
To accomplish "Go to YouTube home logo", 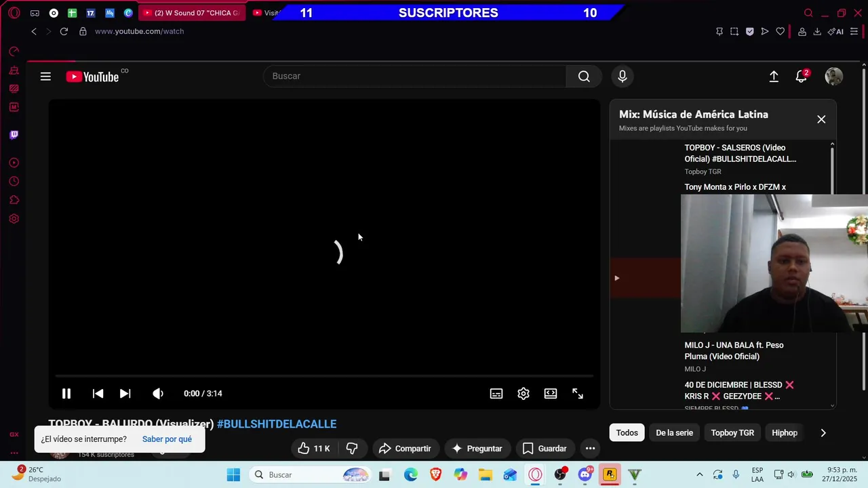I will [92, 77].
